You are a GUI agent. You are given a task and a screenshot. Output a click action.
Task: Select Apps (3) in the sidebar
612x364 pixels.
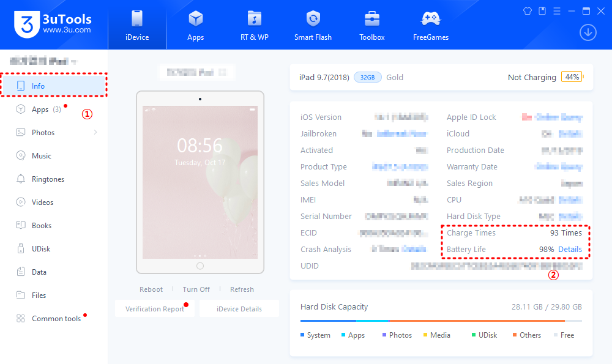[x=54, y=110]
